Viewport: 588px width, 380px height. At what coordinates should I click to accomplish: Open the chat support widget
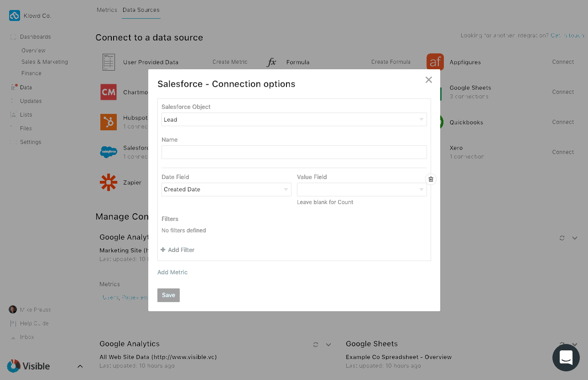pos(566,358)
